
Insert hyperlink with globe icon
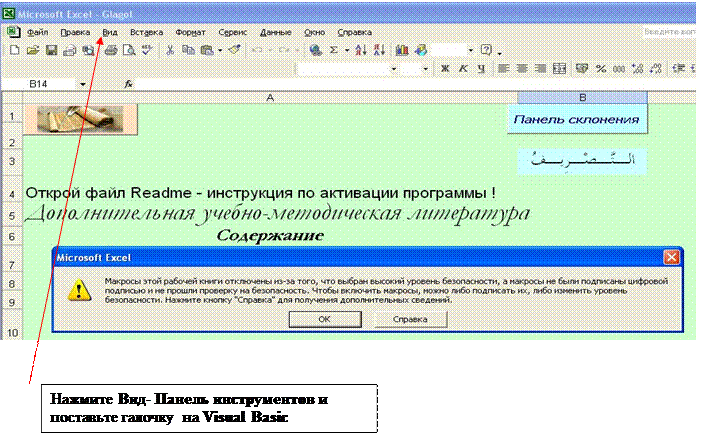(316, 50)
